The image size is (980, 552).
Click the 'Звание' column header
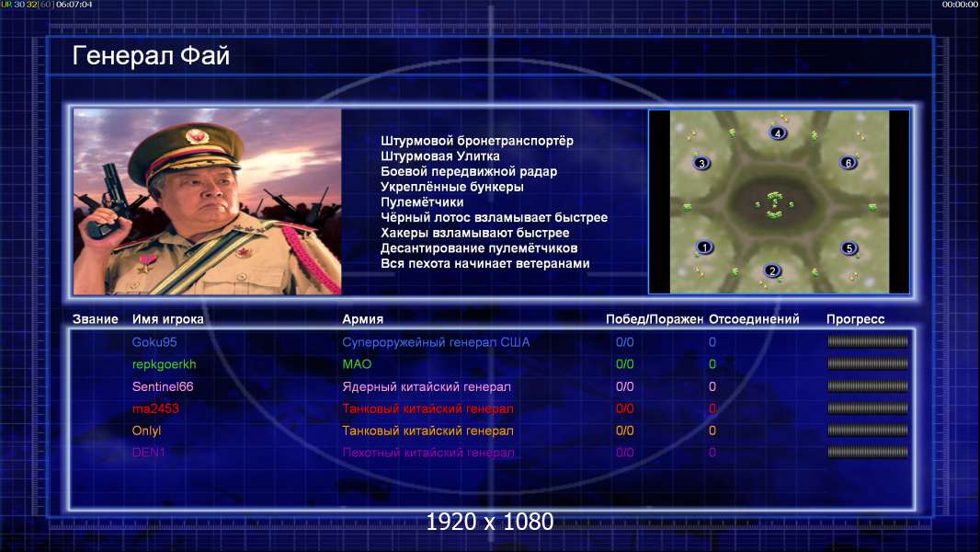(95, 319)
